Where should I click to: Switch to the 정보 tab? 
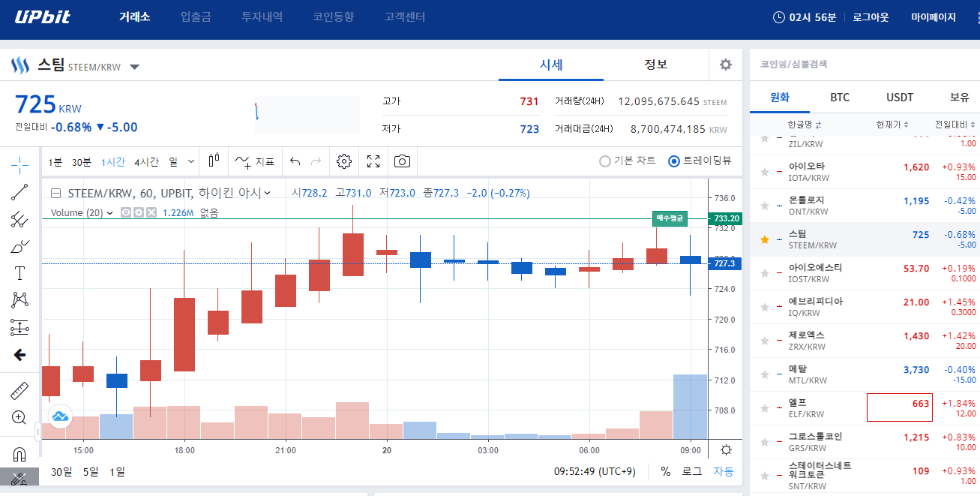[x=656, y=65]
